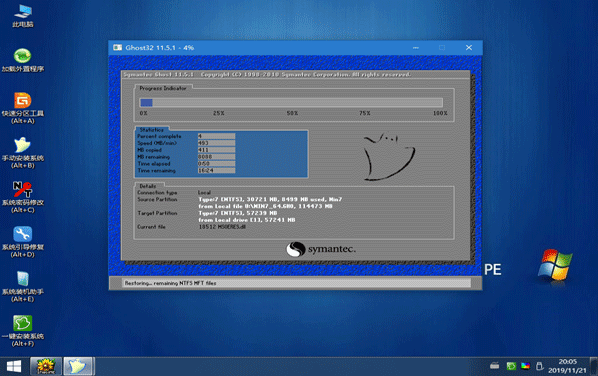This screenshot has width=598, height=376.
Task: Click the USB device tray icon
Action: coord(539,366)
